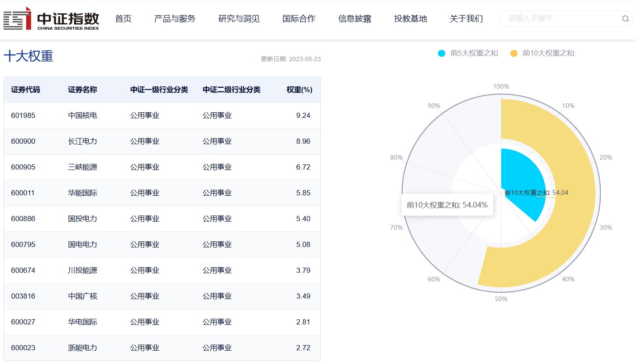Select stock name 中国广核

83,296
